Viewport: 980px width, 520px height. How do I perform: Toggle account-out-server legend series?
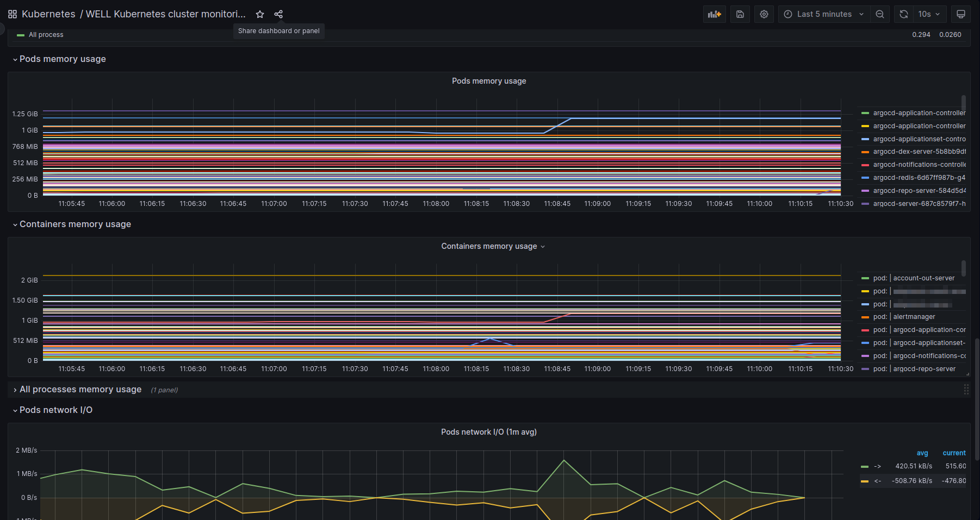pyautogui.click(x=923, y=278)
